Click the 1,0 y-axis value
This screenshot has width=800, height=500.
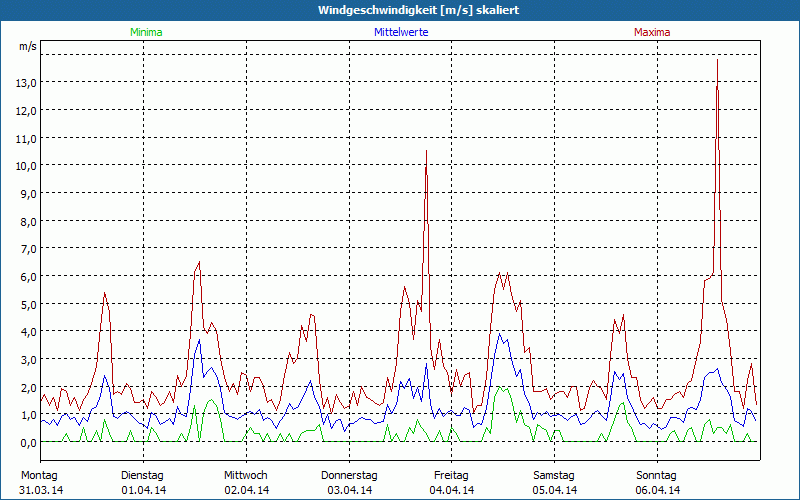pyautogui.click(x=28, y=415)
